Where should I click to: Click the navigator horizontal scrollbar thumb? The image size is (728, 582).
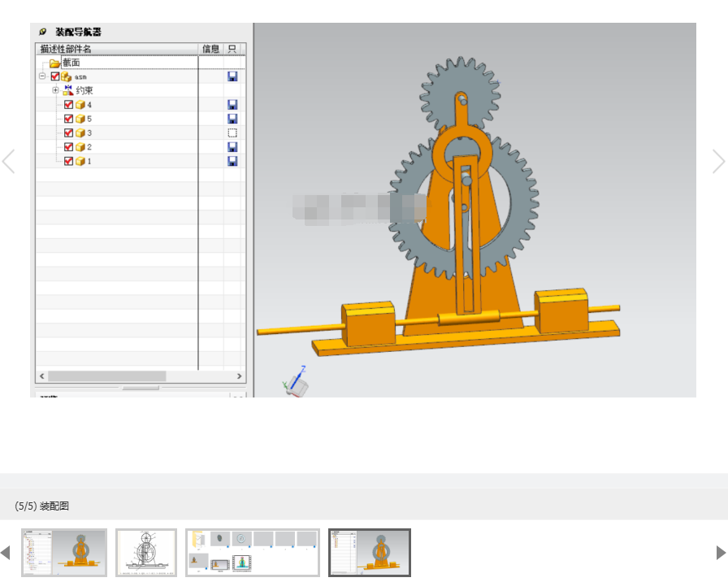click(x=107, y=376)
